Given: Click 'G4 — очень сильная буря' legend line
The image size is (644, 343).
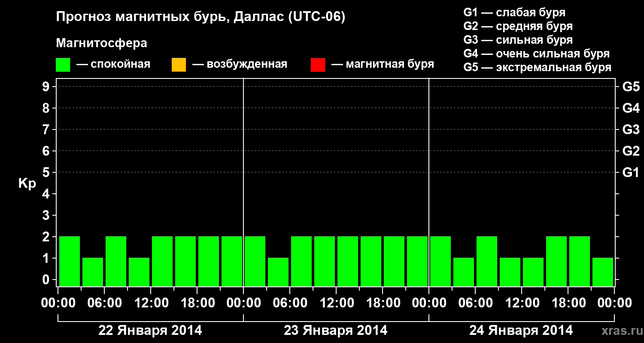Looking at the screenshot, I should 536,54.
